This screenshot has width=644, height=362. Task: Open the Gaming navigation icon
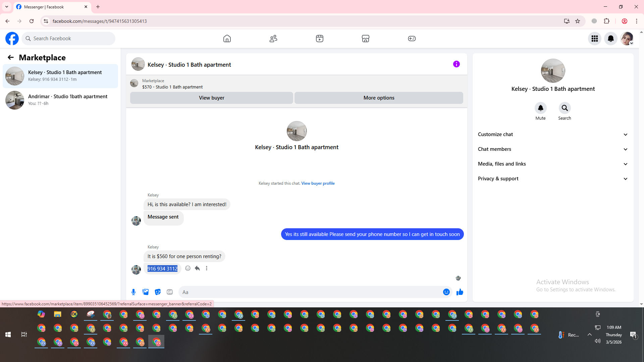point(412,39)
